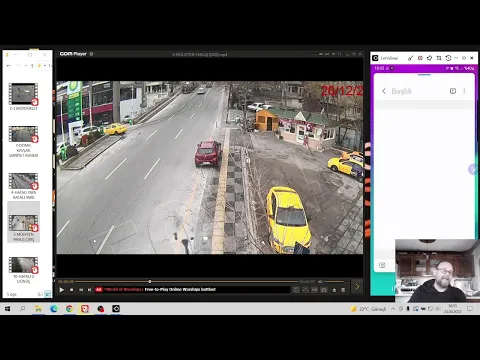Skip to previous track in GOM Player

tap(81, 290)
